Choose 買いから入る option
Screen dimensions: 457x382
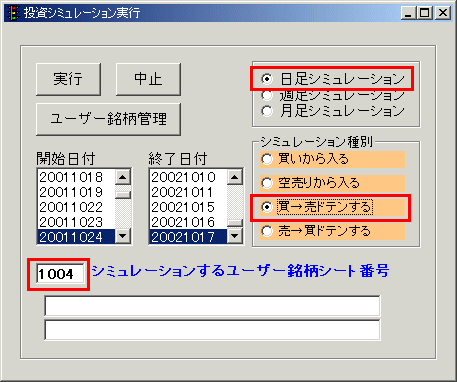[332, 159]
